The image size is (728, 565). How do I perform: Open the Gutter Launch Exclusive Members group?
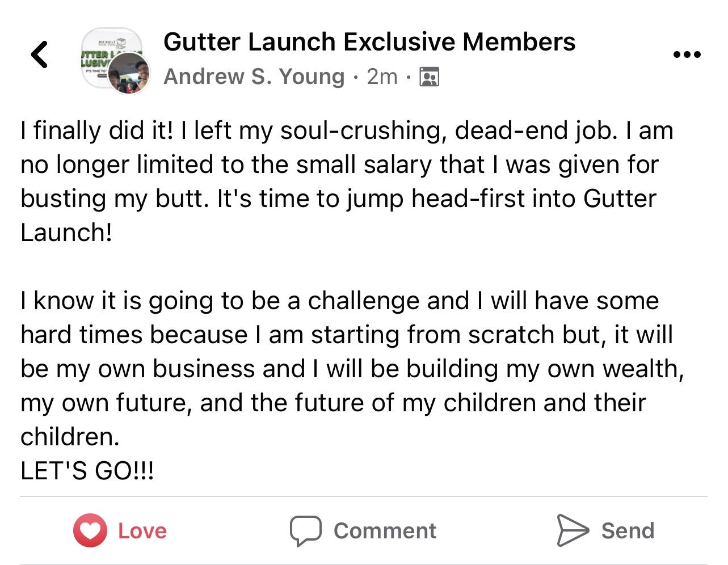[369, 42]
